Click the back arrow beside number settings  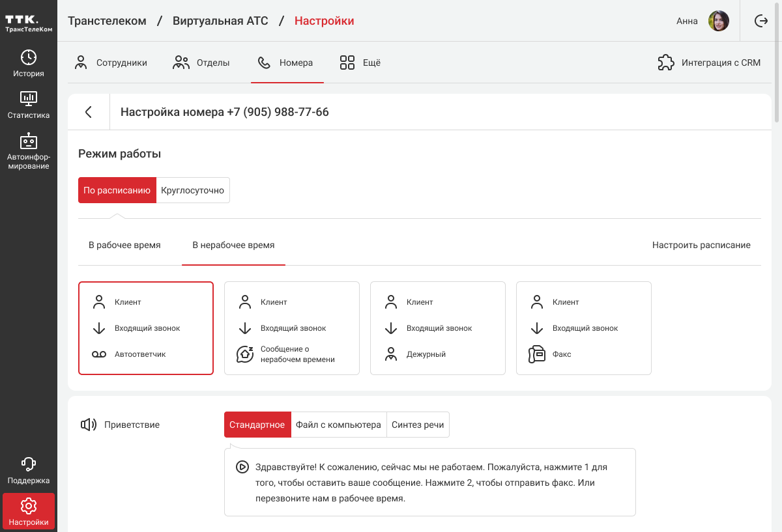click(x=89, y=112)
